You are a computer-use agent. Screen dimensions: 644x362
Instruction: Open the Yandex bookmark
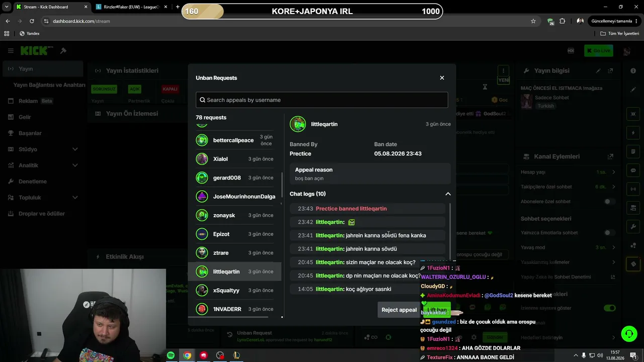click(x=29, y=34)
